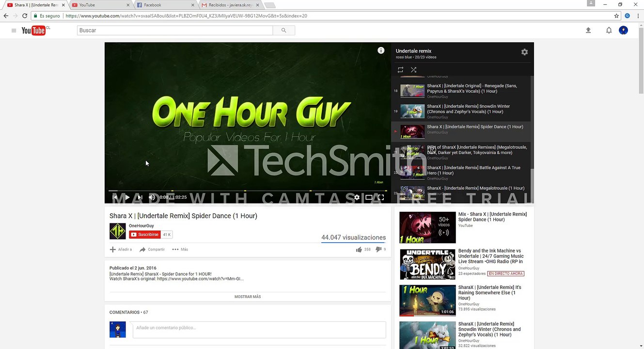Image resolution: width=644 pixels, height=349 pixels.
Task: Expand description with MOSTRAR MÁS
Action: [x=248, y=297]
